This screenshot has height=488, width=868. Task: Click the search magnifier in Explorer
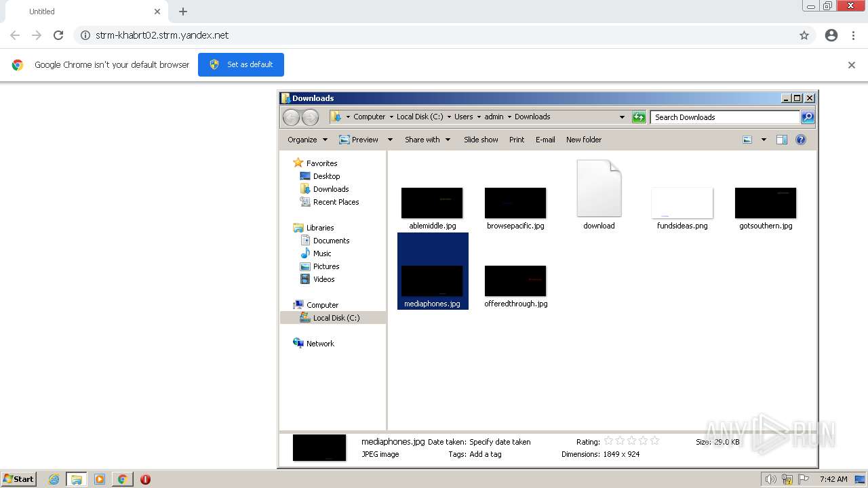(808, 117)
